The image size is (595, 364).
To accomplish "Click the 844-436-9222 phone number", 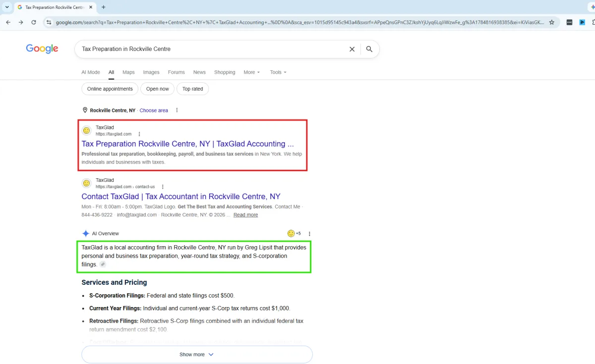I will point(97,215).
